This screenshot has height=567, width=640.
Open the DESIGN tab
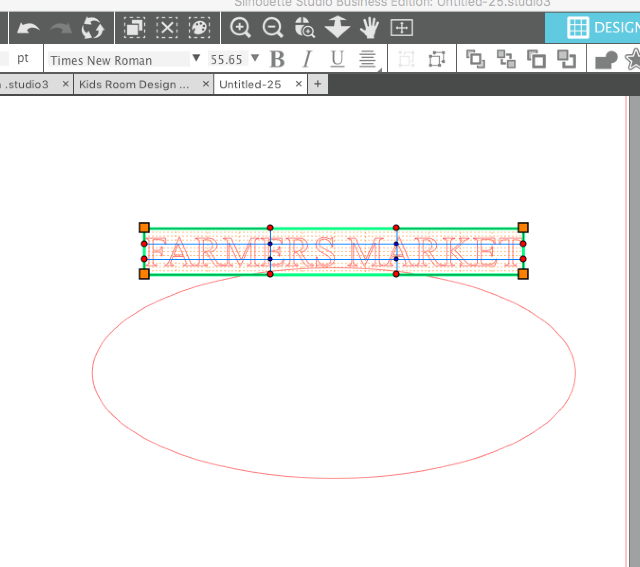(593, 28)
